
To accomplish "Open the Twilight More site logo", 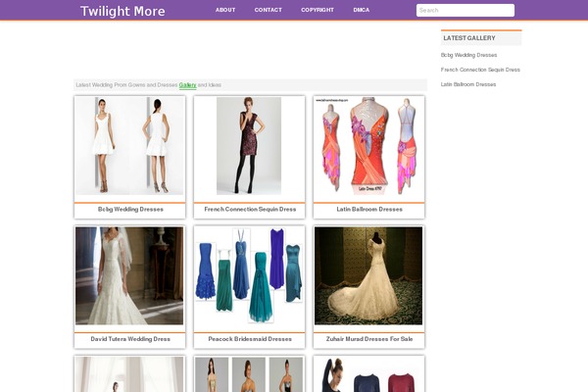I will pos(122,11).
